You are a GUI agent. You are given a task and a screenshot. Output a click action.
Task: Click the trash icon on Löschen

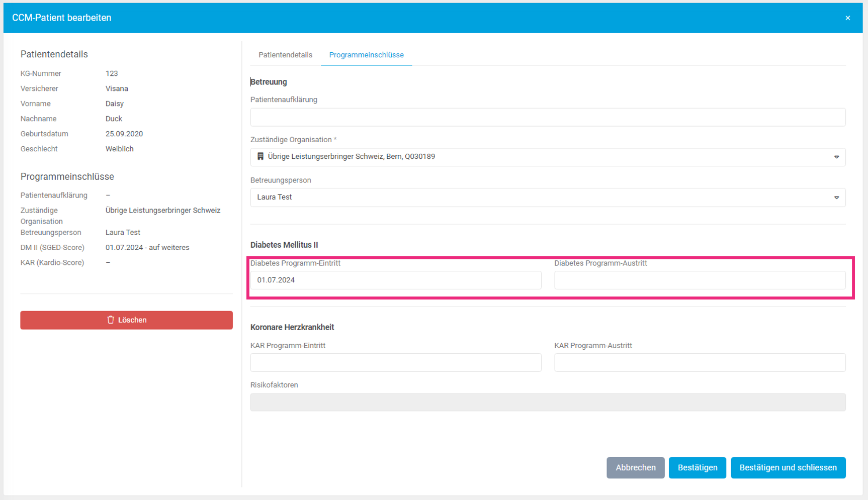(x=111, y=320)
